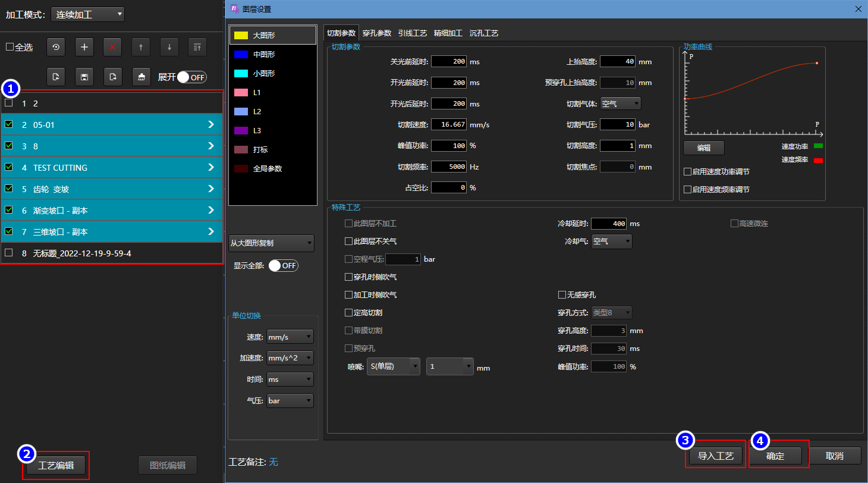Screen dimensions: 868x483
Task: Check the 无标题_2022-12-19-9-59-4 row checkbox
Action: (x=9, y=253)
